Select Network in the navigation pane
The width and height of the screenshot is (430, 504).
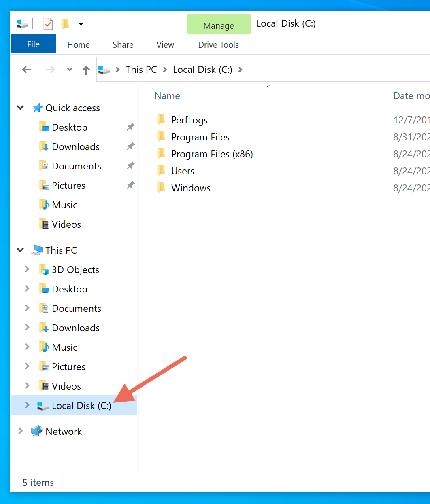[64, 432]
